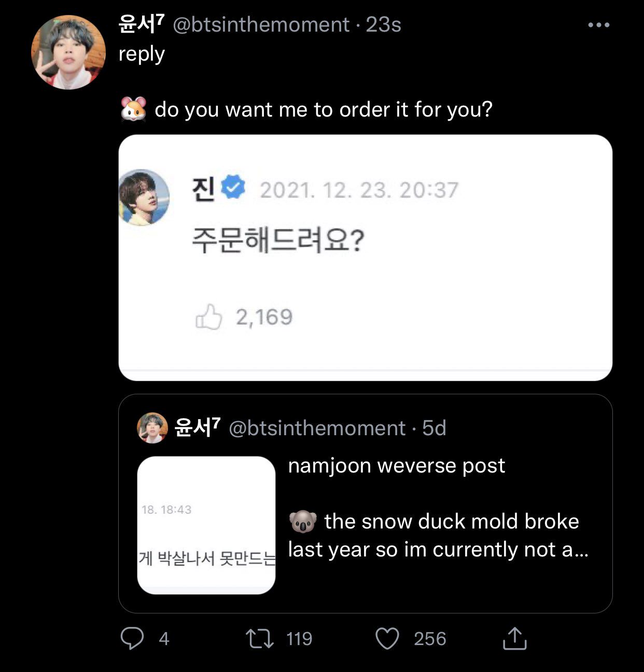The image size is (644, 672).
Task: Click the share upload icon
Action: (514, 638)
